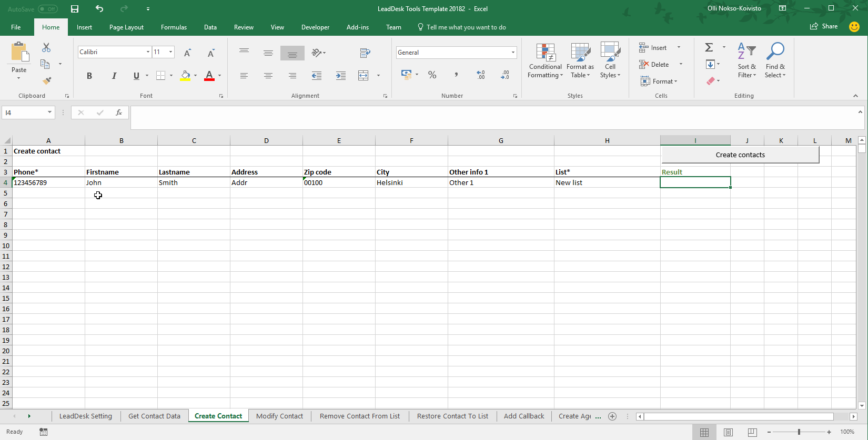
Task: Toggle Middle Align vertical alignment
Action: point(268,53)
